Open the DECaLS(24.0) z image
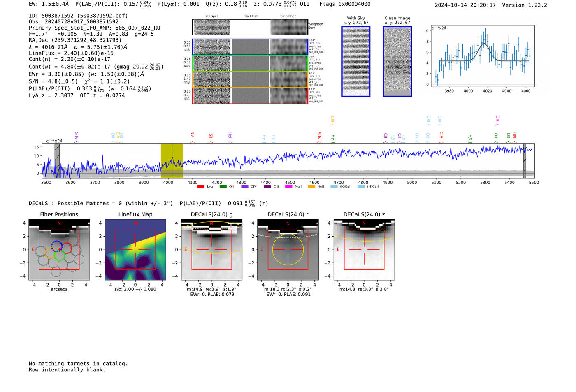Viewport: 576px width, 392px height. click(x=364, y=250)
